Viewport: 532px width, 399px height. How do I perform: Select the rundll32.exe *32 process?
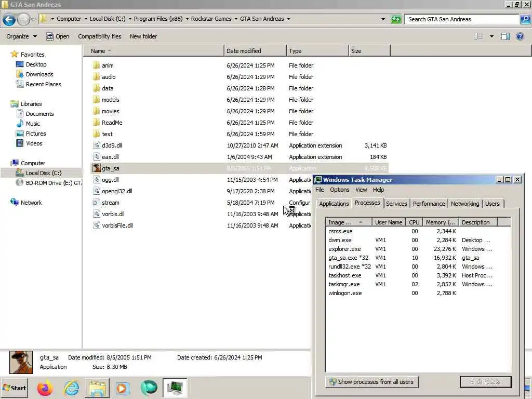click(418, 267)
